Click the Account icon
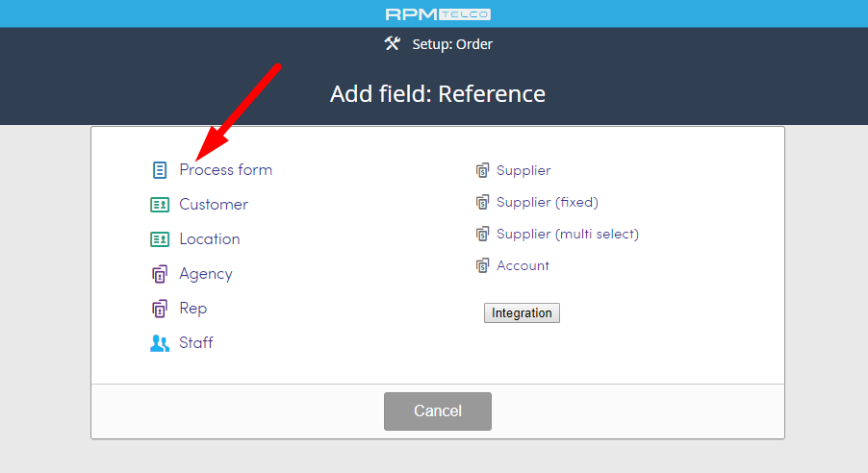The width and height of the screenshot is (868, 473). [x=482, y=265]
